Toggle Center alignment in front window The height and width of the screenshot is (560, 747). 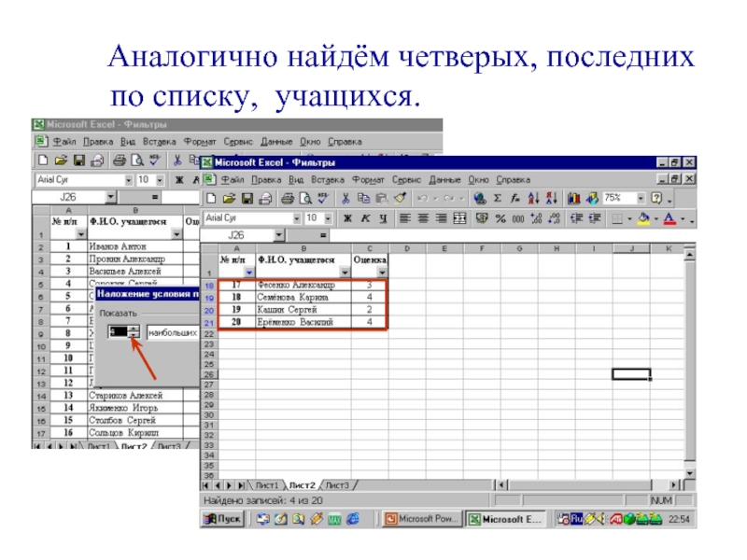tap(423, 218)
